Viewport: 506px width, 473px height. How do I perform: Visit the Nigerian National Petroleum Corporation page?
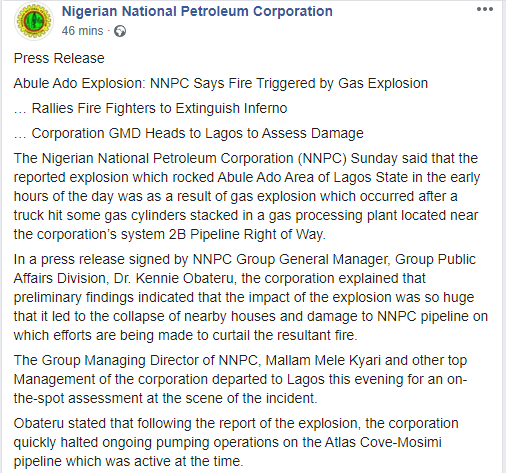pyautogui.click(x=197, y=11)
